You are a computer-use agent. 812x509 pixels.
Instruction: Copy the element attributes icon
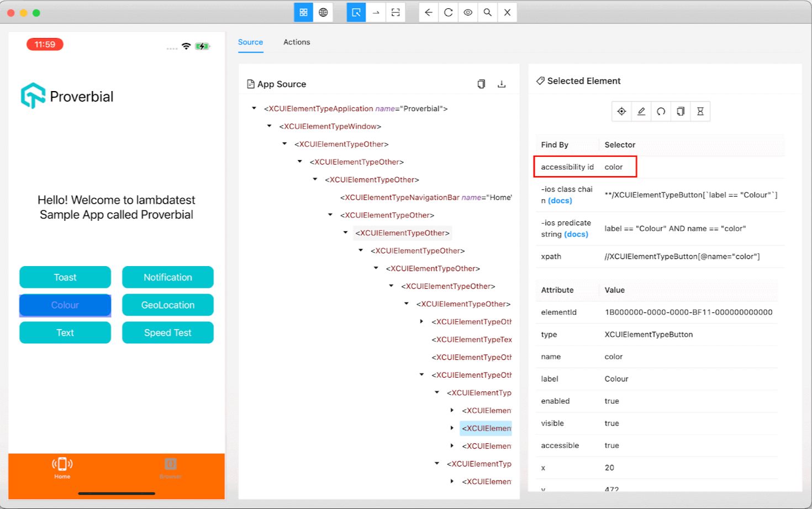[x=680, y=111]
